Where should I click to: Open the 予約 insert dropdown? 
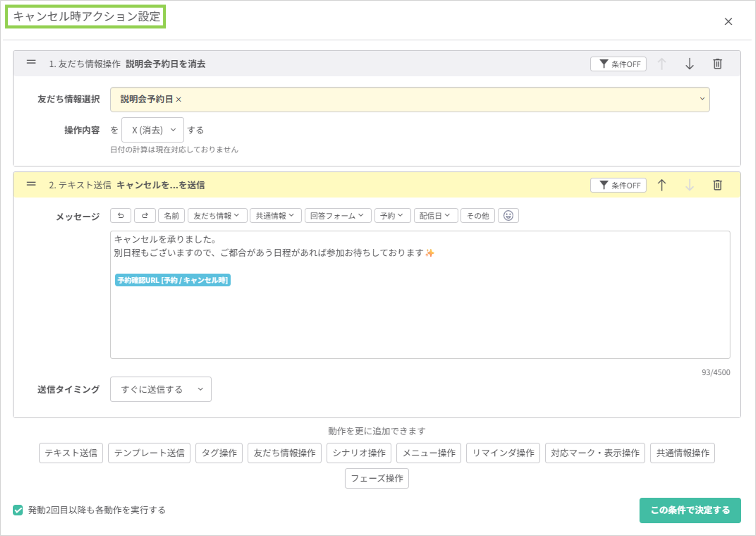coord(392,215)
